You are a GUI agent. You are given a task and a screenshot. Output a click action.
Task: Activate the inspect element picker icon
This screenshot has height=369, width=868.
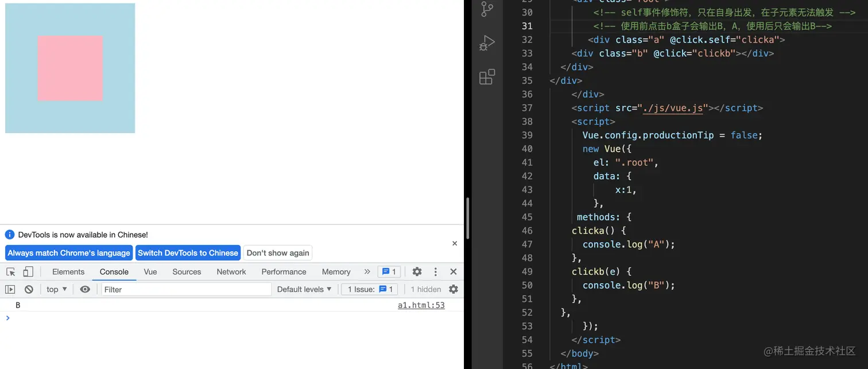point(11,272)
